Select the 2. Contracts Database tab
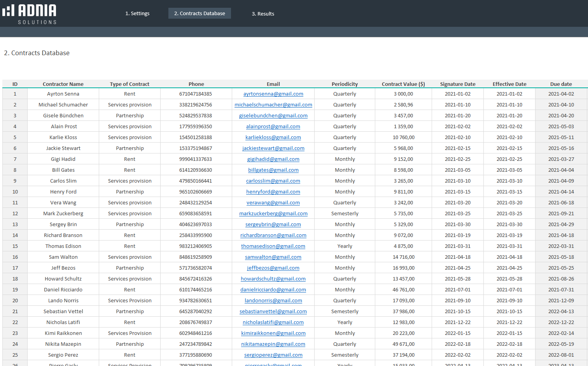Viewport: 588px width, 366px height. click(x=199, y=14)
